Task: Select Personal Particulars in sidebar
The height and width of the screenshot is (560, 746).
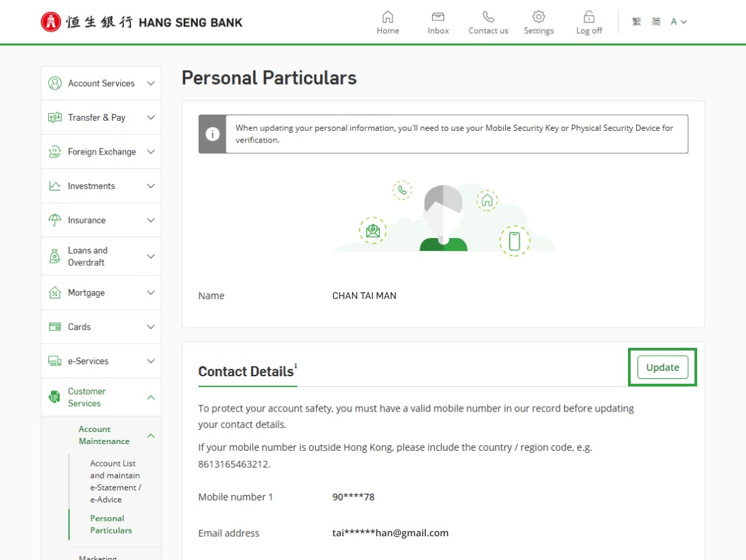Action: 111,525
